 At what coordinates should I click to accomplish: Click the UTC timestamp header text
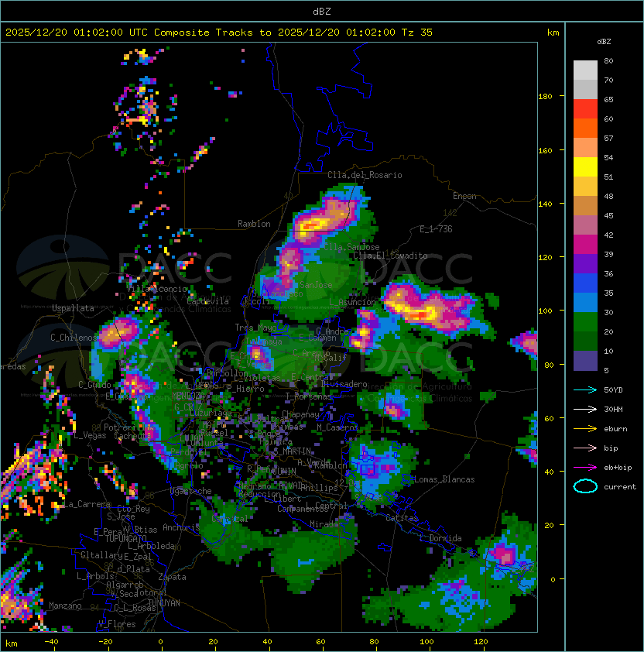[x=219, y=32]
